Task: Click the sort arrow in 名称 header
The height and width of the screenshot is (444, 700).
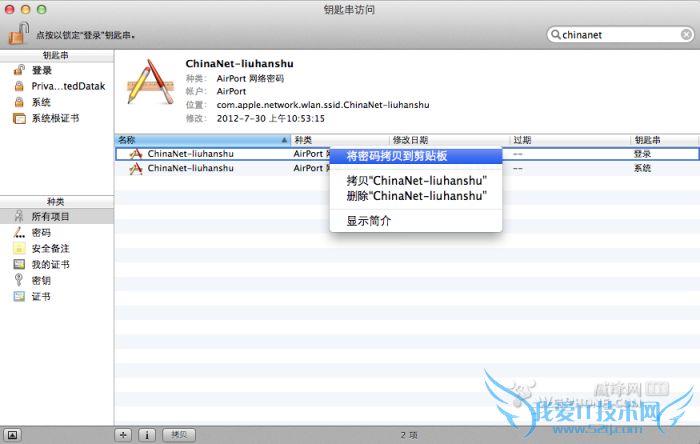Action: click(x=284, y=140)
